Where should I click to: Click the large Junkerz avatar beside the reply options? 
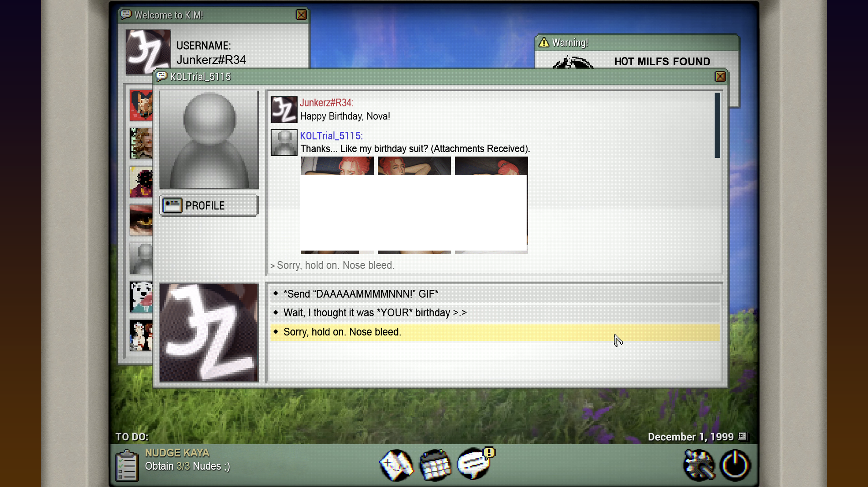coord(209,333)
